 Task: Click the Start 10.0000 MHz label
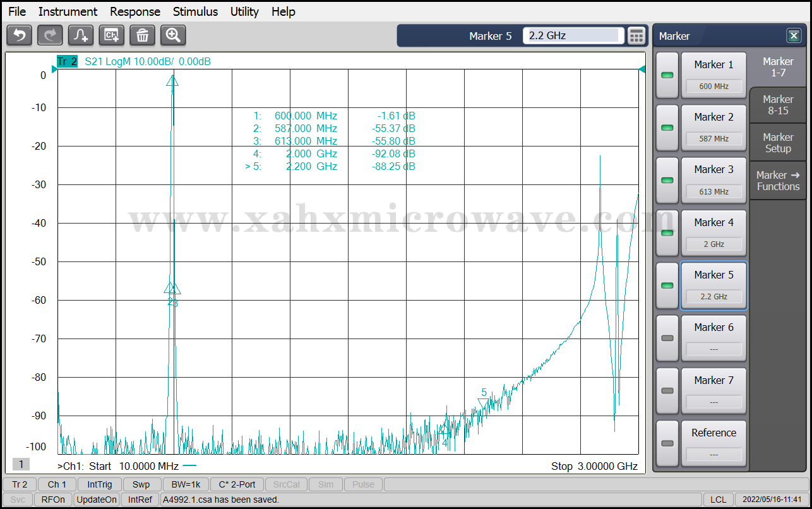click(x=119, y=466)
